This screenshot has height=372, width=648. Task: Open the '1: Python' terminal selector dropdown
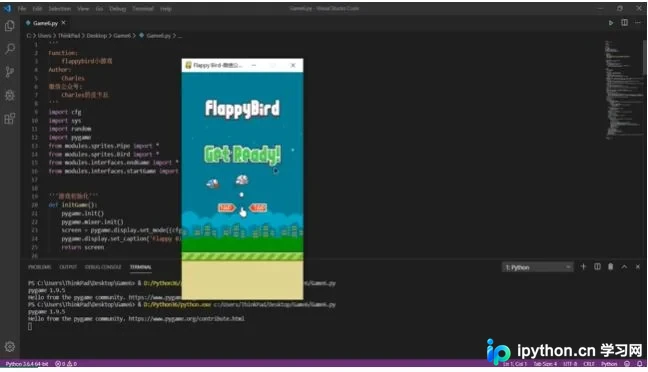[537, 267]
